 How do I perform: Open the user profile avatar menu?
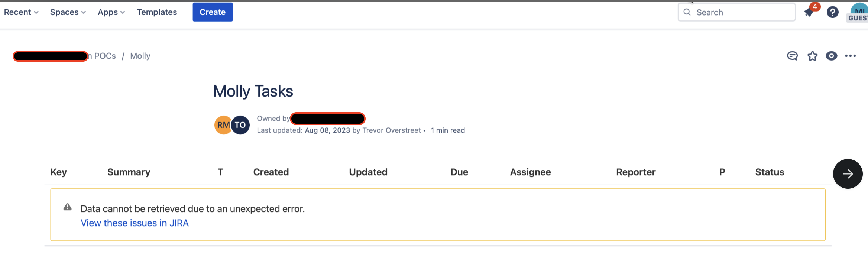(858, 12)
